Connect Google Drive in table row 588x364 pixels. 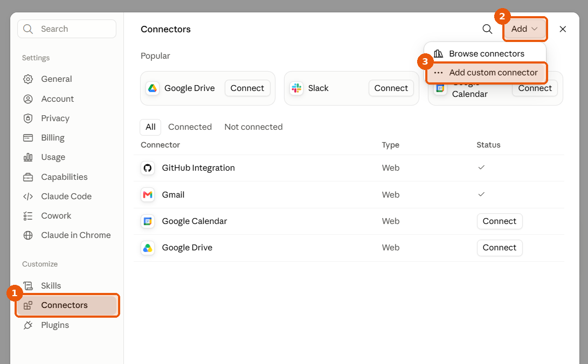pyautogui.click(x=500, y=248)
